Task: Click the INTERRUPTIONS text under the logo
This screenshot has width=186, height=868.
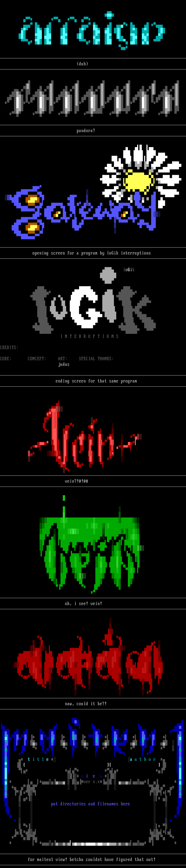Action: point(90,336)
